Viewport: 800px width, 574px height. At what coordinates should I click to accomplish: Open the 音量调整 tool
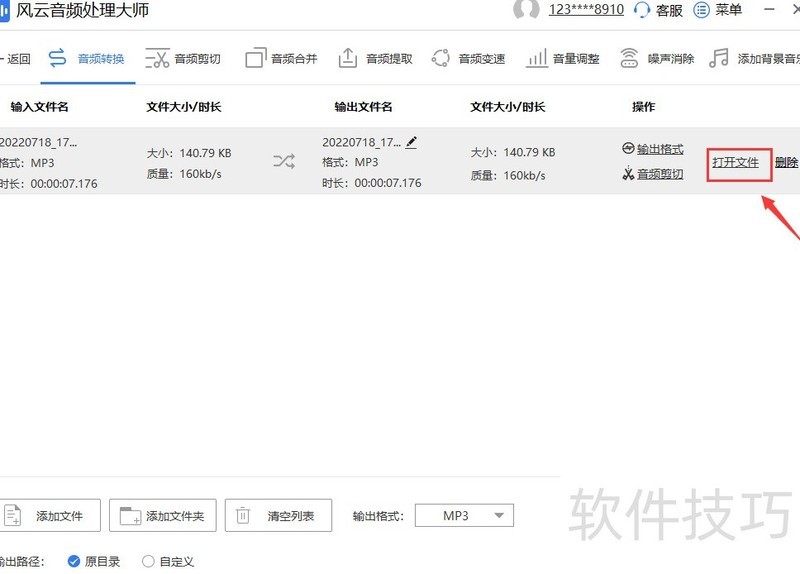point(563,59)
